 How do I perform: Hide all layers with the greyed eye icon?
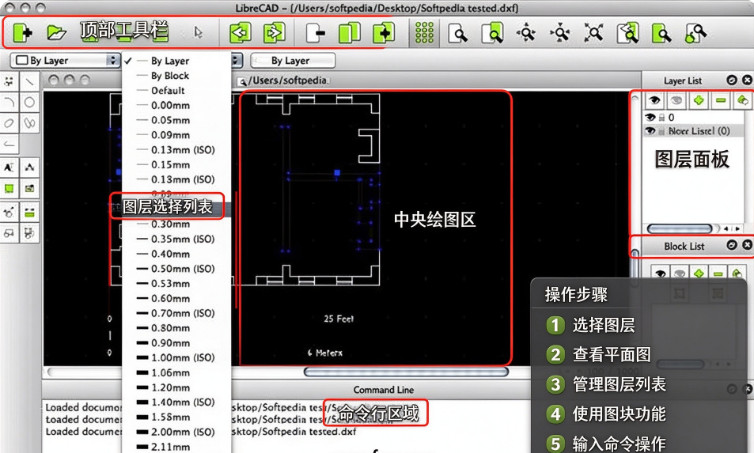tap(676, 100)
